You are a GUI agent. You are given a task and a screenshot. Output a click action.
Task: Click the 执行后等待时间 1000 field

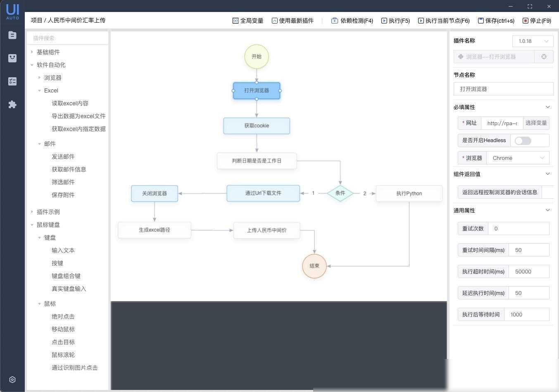(x=527, y=314)
